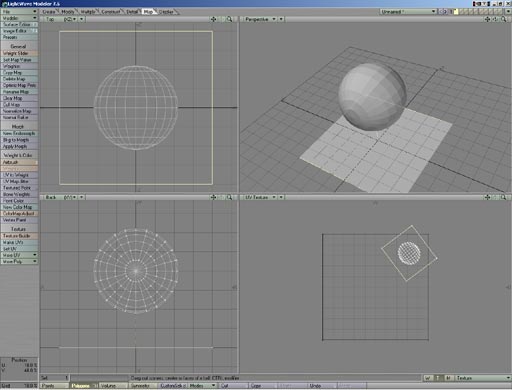Click the New Color Map button
Screen dimensions: 512x390
[19, 207]
